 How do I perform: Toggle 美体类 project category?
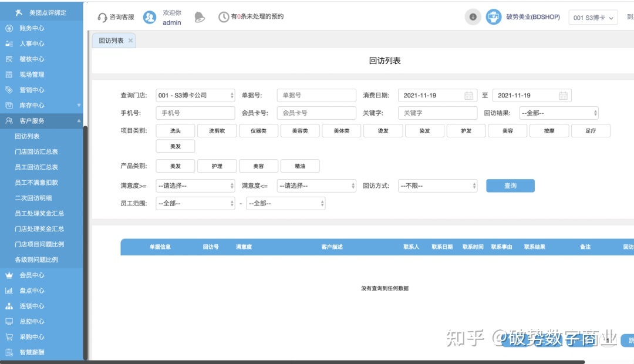(x=342, y=131)
